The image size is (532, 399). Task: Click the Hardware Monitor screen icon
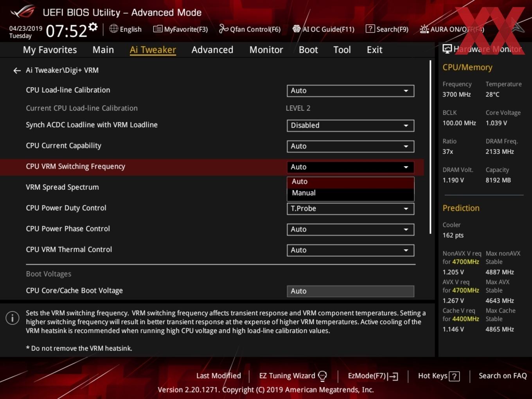(x=447, y=49)
